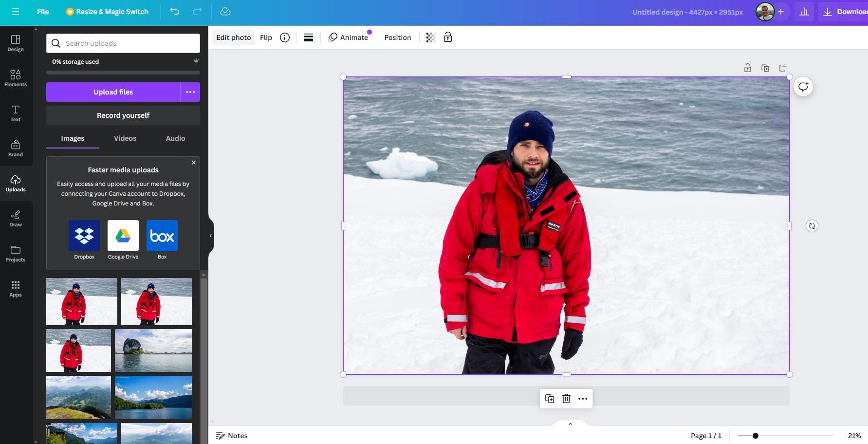Open the 21% zoom level menu
Screen dimensions: 868x444
click(854, 436)
